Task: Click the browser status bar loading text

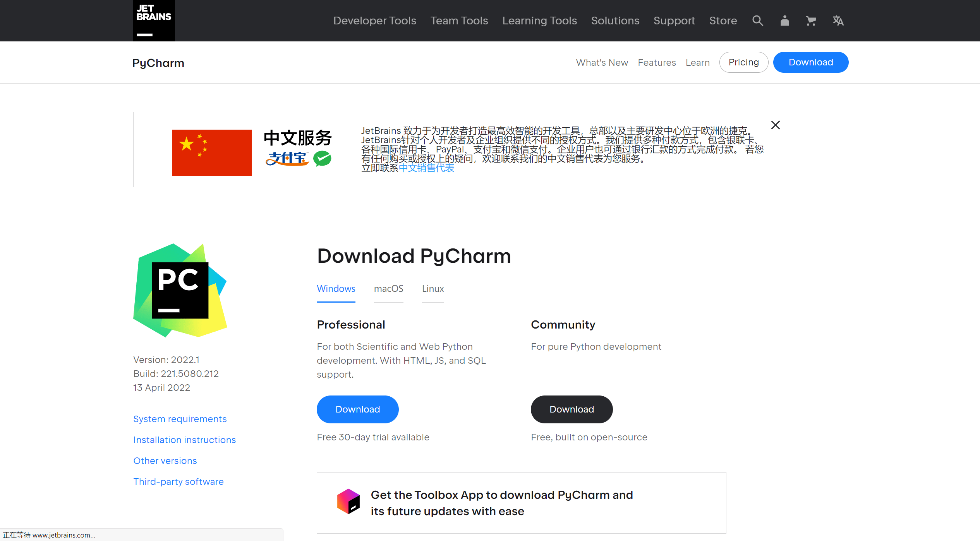Action: pyautogui.click(x=49, y=535)
